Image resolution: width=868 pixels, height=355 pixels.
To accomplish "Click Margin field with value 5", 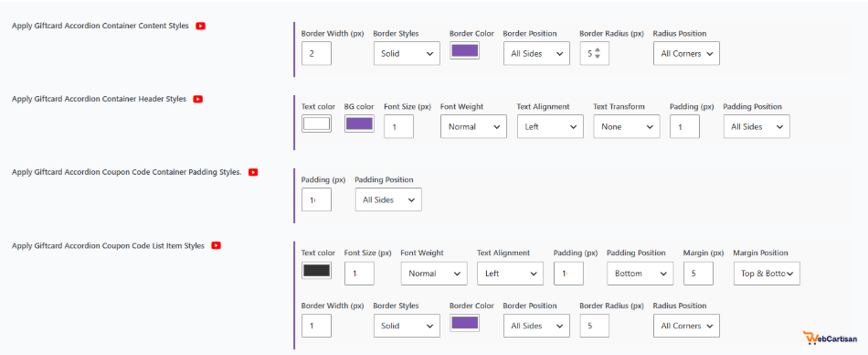I will click(698, 273).
